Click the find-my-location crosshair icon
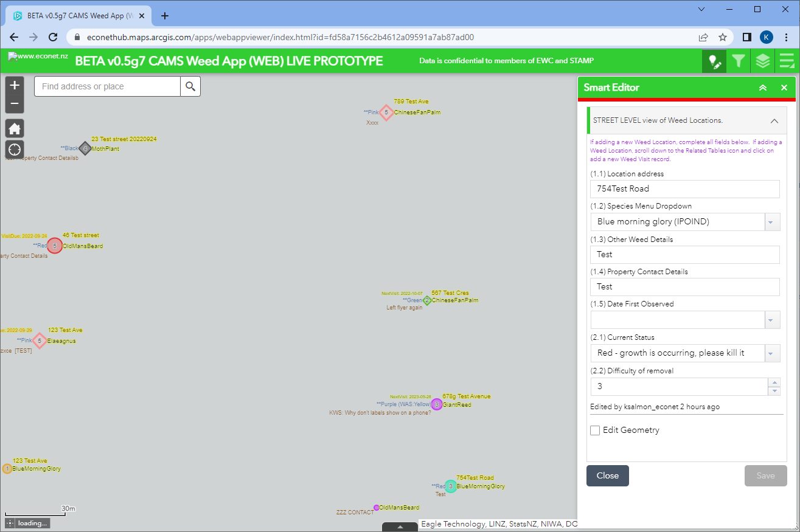The height and width of the screenshot is (532, 800). point(14,150)
